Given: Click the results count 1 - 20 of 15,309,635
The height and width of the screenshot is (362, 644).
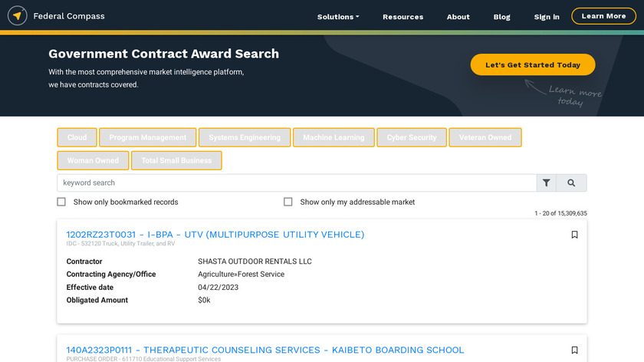Looking at the screenshot, I should [560, 213].
